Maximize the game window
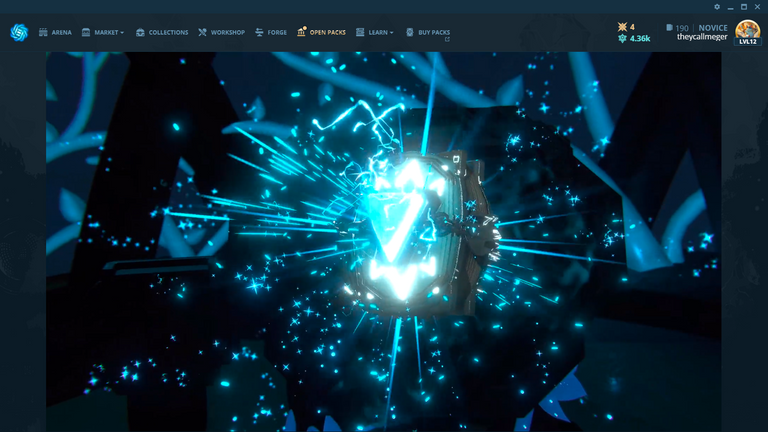 (744, 7)
